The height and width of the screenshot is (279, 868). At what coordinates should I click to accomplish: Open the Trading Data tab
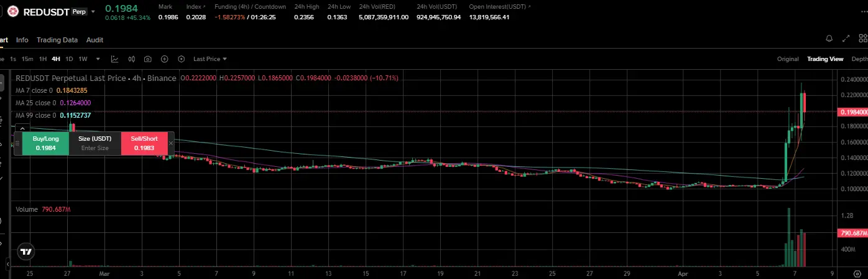[57, 40]
